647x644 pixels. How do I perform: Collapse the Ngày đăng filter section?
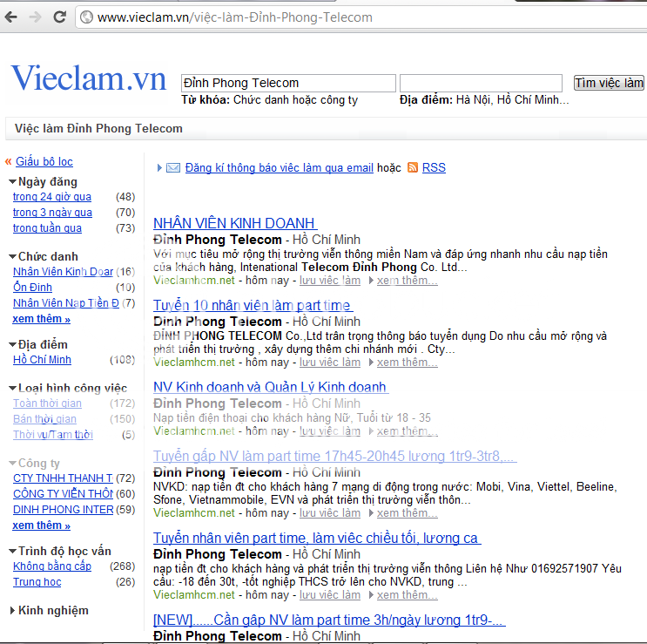(13, 182)
